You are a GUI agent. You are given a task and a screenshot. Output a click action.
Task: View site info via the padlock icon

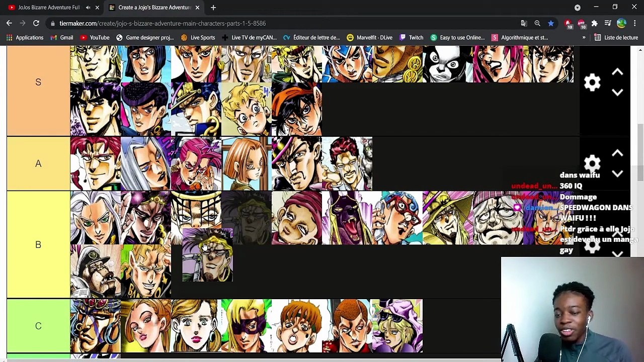(53, 23)
